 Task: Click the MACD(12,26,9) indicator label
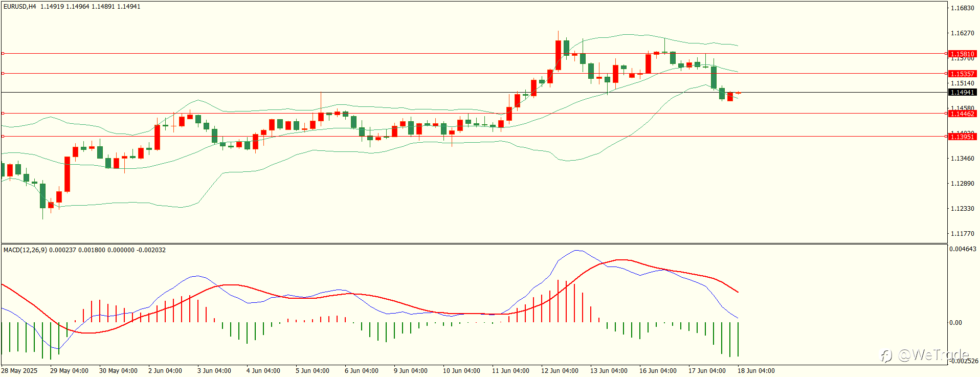(26, 250)
